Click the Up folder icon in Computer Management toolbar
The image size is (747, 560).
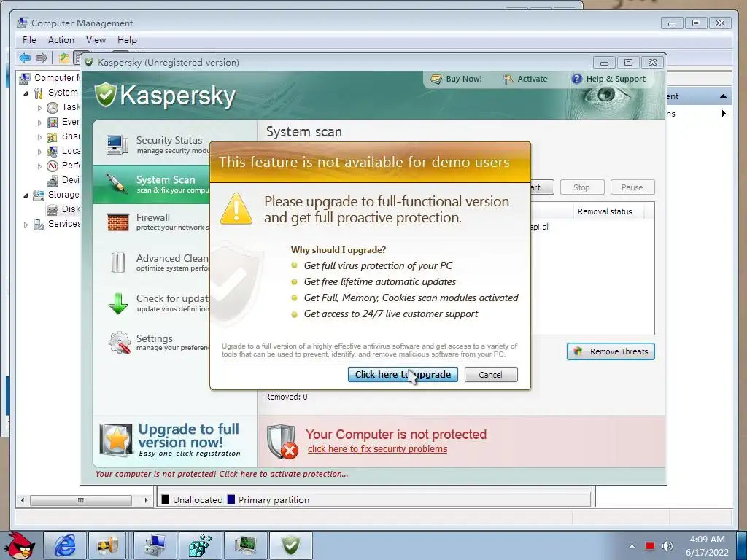(64, 58)
